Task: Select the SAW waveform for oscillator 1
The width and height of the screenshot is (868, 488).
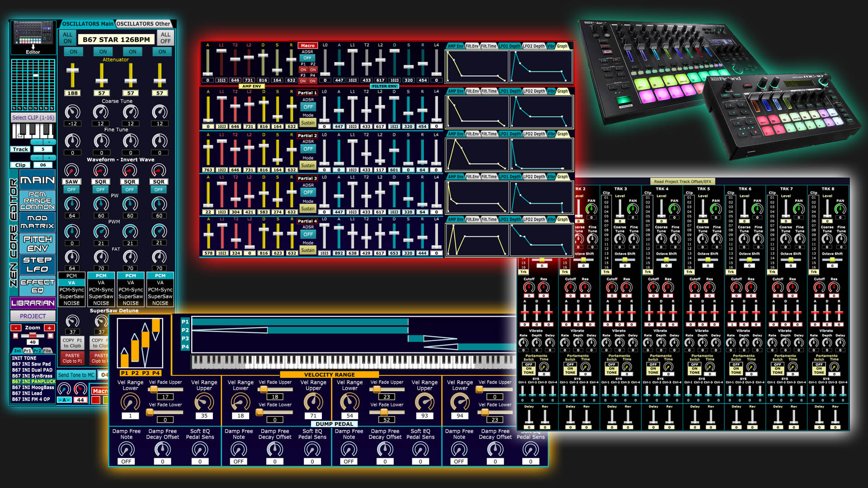Action: [x=71, y=182]
